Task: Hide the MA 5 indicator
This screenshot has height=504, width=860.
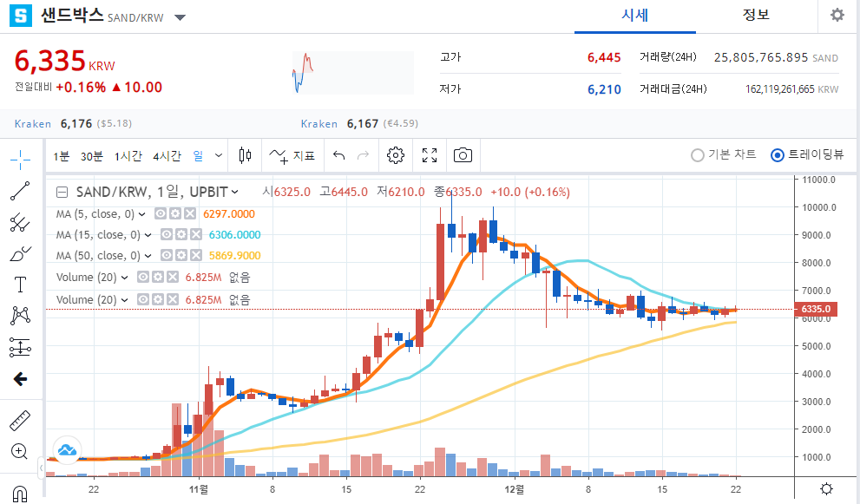Action: (x=161, y=214)
